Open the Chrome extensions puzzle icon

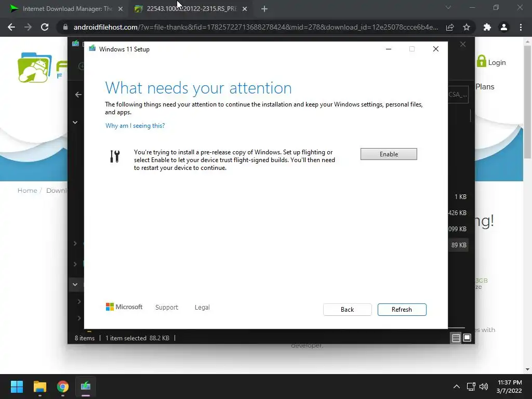click(487, 27)
